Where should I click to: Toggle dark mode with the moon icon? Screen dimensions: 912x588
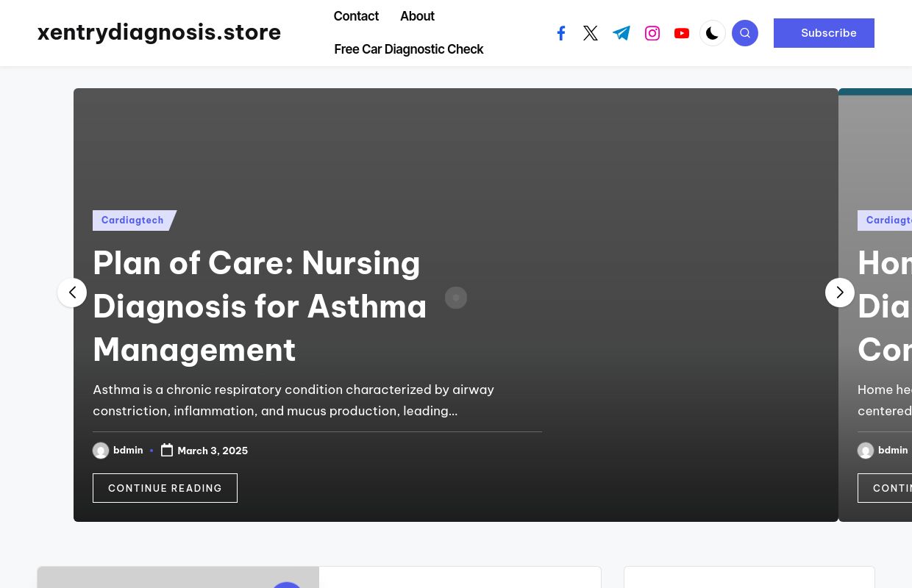[x=713, y=33]
